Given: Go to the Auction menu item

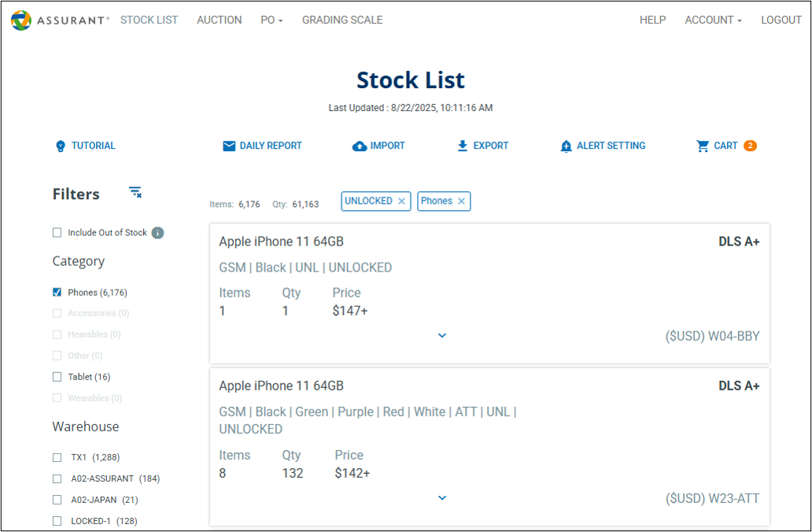Looking at the screenshot, I should click(219, 20).
